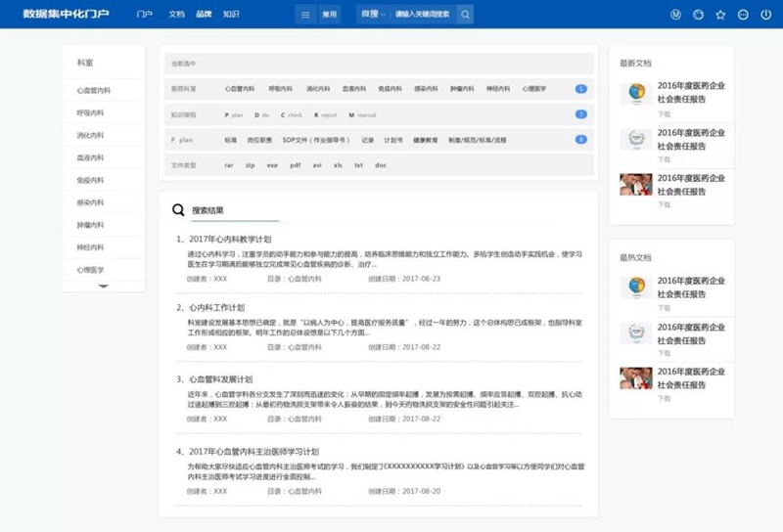
Task: Select the SOP文件 filter option
Action: (316, 140)
